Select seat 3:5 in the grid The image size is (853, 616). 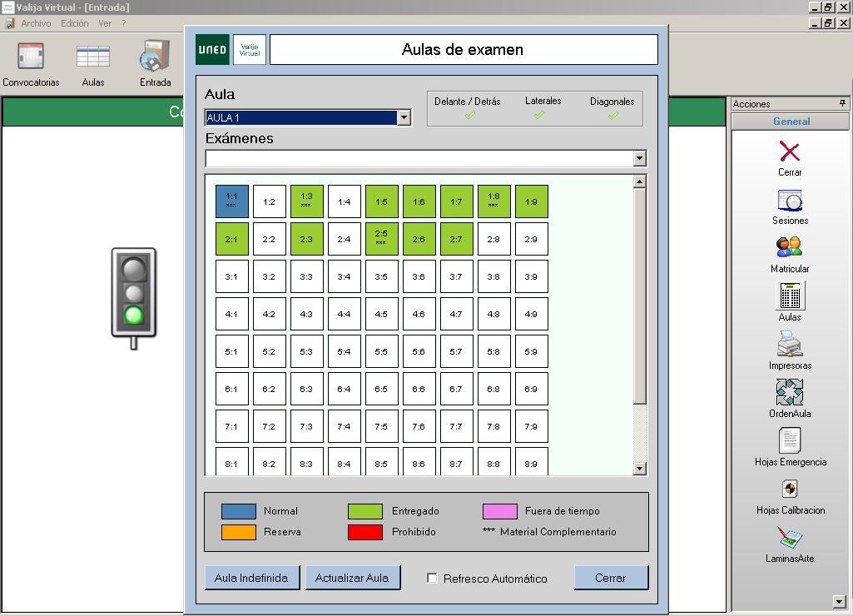[x=381, y=276]
